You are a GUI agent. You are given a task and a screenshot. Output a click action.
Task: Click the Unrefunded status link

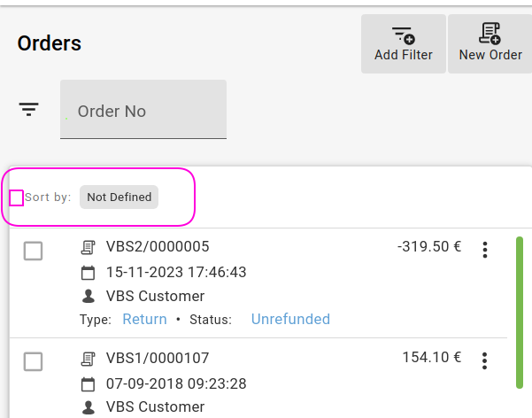(290, 319)
